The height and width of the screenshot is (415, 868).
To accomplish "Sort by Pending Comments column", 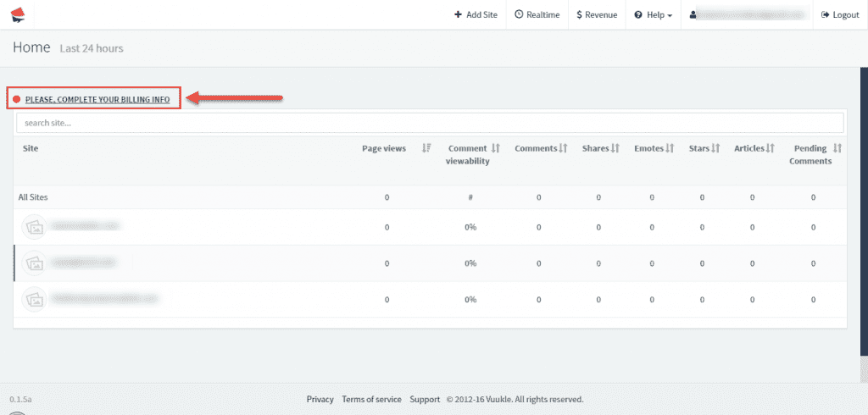I will click(x=837, y=148).
